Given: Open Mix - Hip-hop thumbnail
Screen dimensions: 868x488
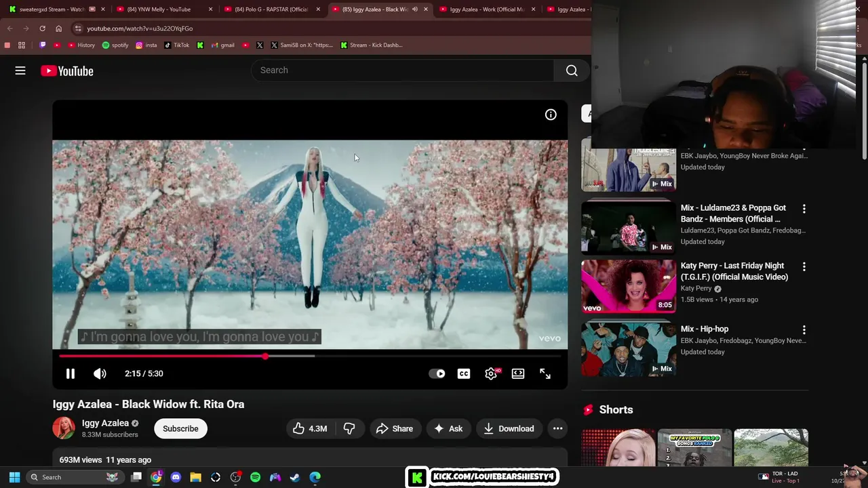Looking at the screenshot, I should click(629, 349).
